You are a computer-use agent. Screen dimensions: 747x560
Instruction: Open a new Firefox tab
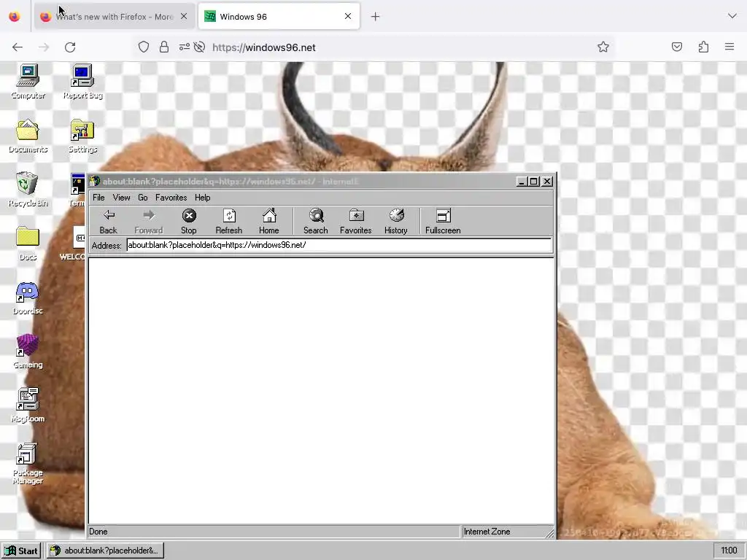376,17
